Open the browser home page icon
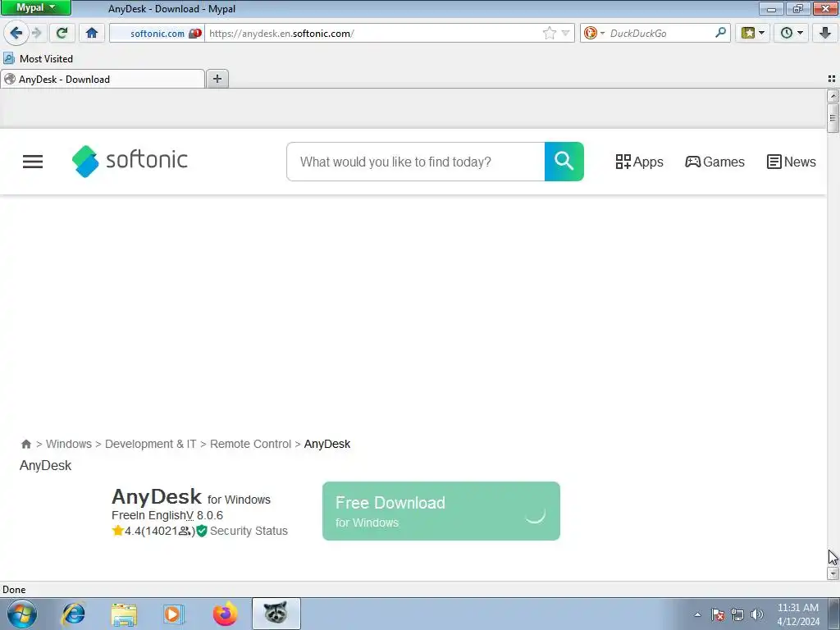The image size is (840, 630). pos(92,33)
